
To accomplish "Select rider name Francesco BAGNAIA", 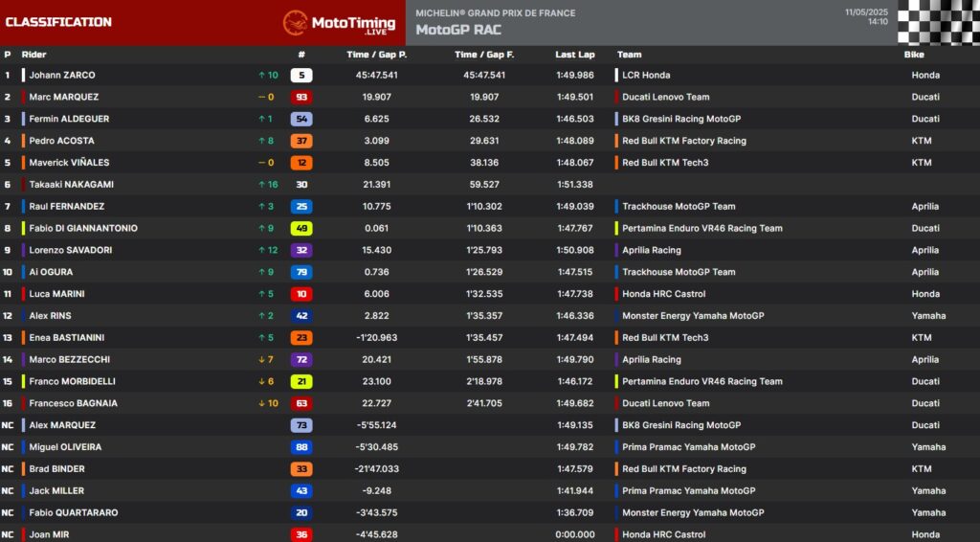I will click(73, 403).
